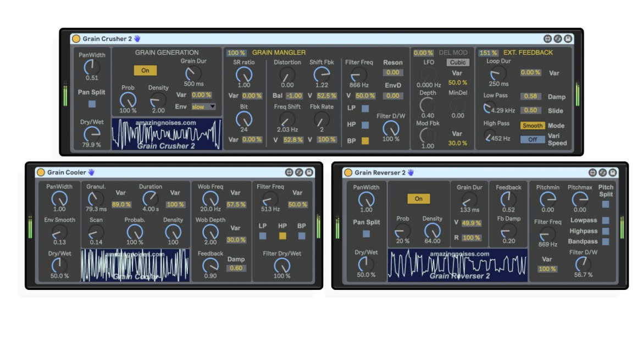The width and height of the screenshot is (643, 364).
Task: Click the hand icon beside Grain Crusher 2 title
Action: pos(137,38)
